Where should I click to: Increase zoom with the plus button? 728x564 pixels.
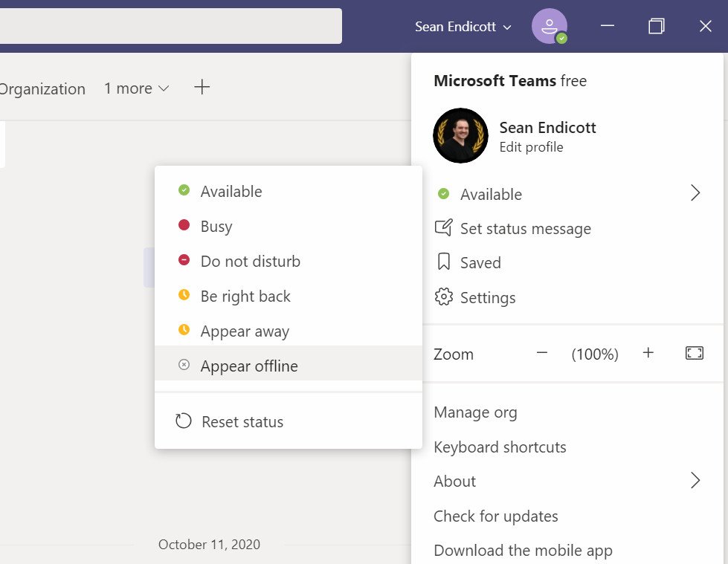click(648, 354)
